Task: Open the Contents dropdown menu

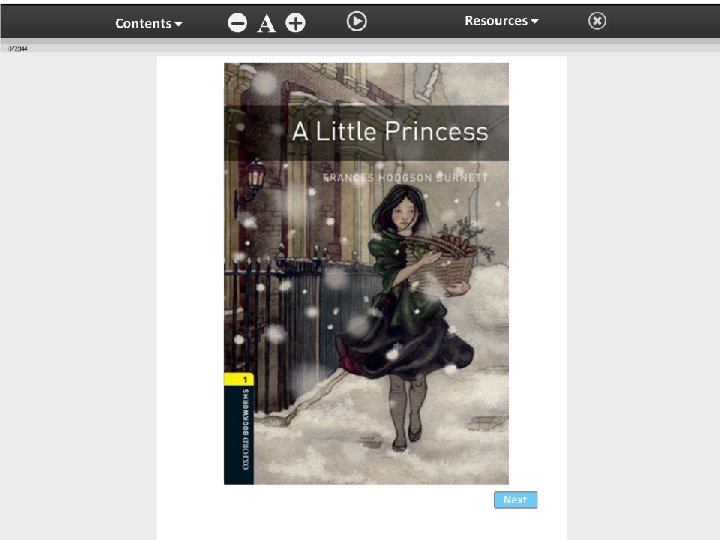Action: [x=149, y=23]
